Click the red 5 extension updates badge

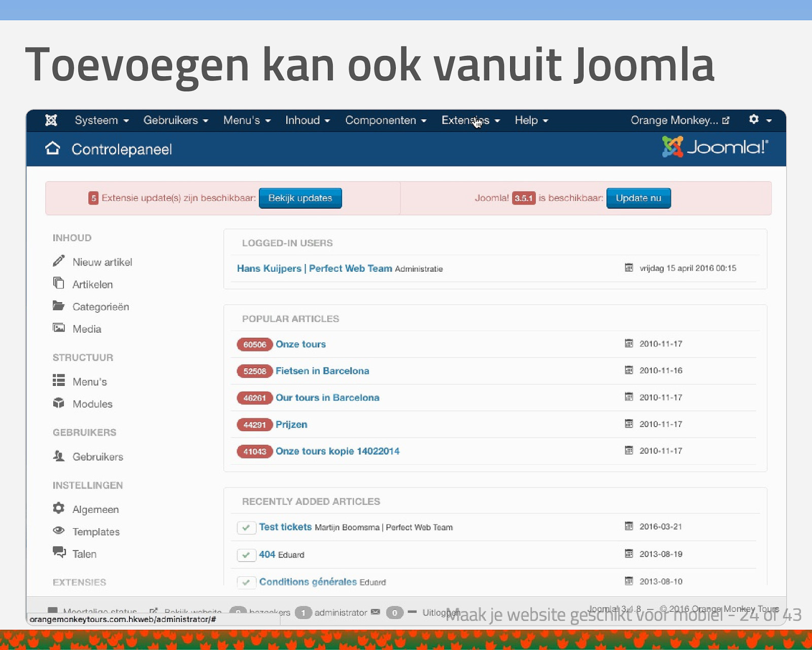[93, 198]
